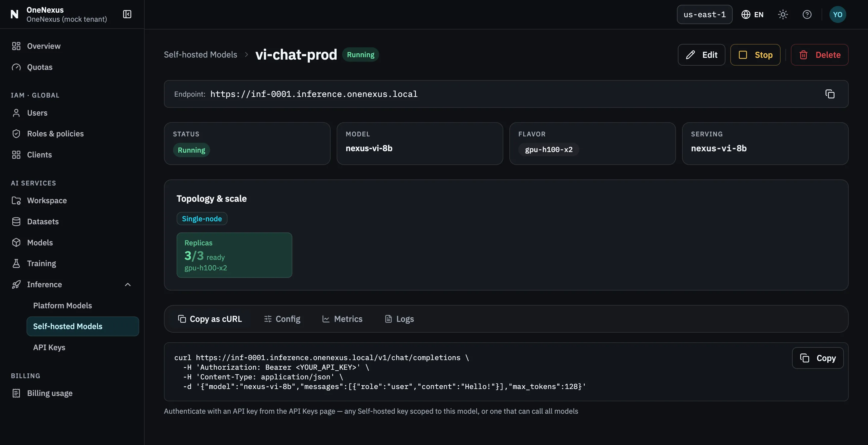Click the endpoint URL text
Screen dimensions: 868x445
click(314, 94)
